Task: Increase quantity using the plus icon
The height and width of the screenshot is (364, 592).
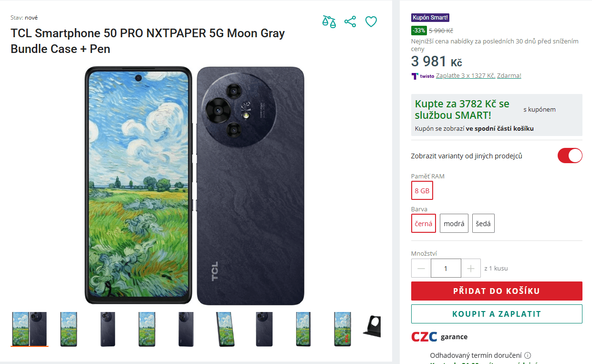Action: (471, 268)
